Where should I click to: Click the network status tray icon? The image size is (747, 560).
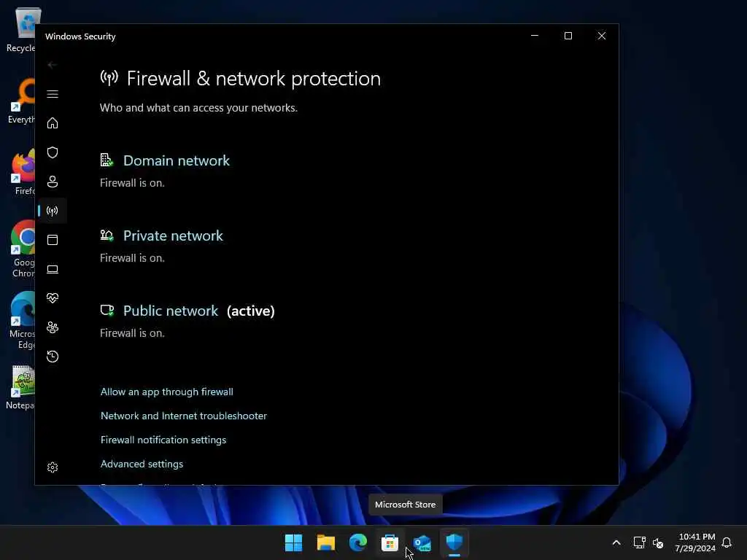tap(639, 542)
